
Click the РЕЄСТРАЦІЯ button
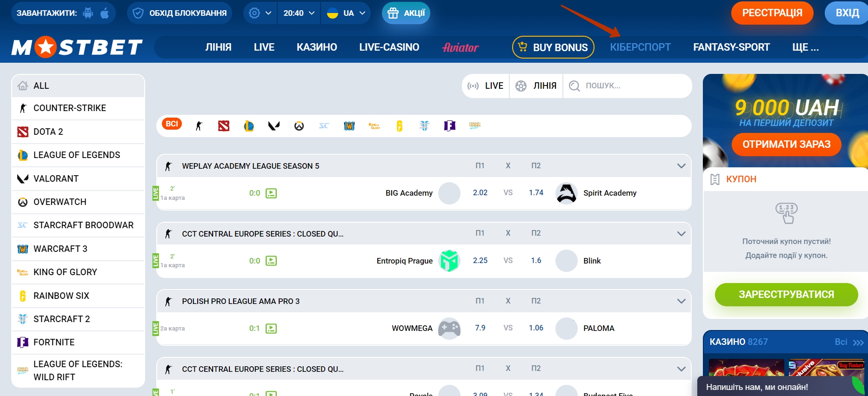coord(772,13)
